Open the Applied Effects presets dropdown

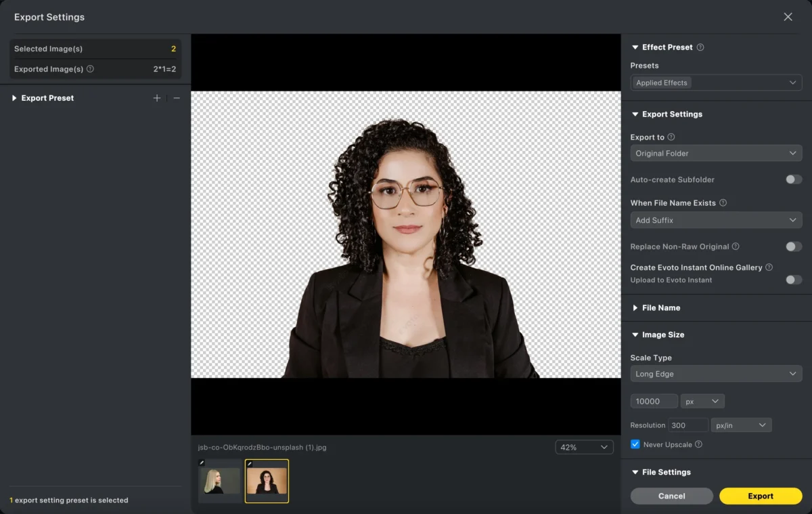coord(716,83)
